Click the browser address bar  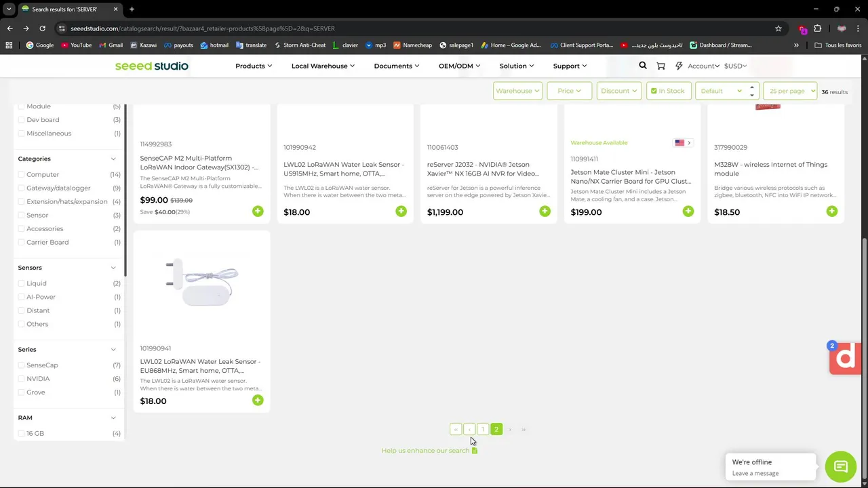407,28
